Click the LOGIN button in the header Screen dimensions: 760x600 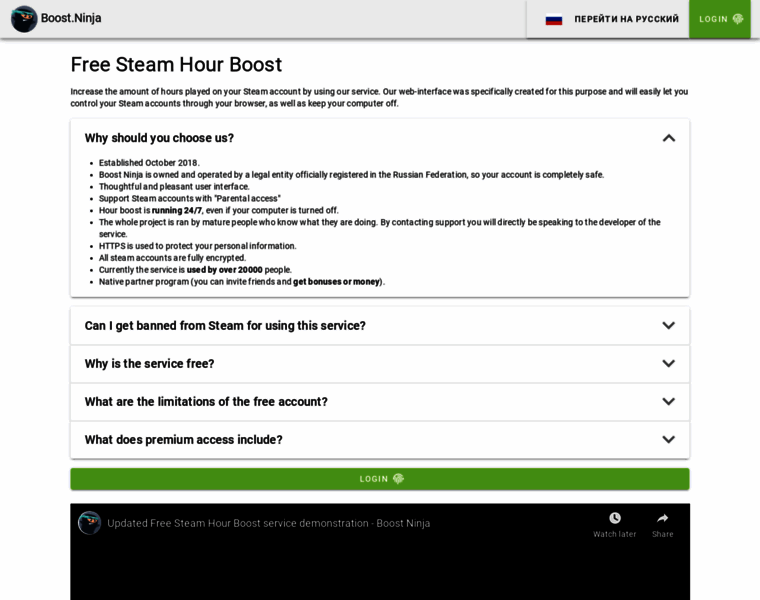click(x=720, y=19)
